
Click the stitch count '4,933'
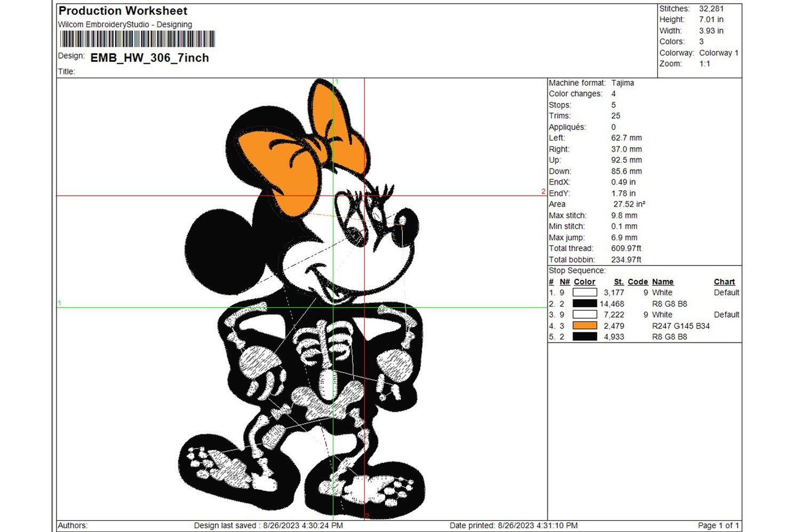[614, 337]
